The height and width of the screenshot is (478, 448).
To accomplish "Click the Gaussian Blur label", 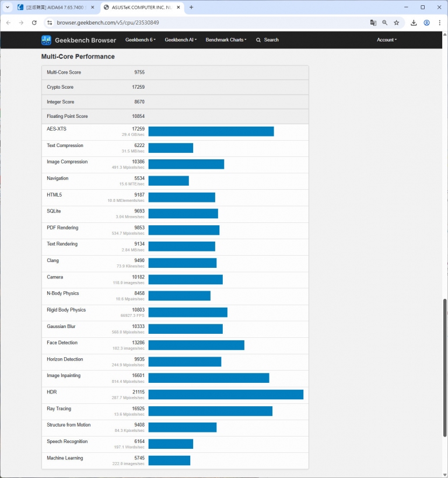I will pos(61,326).
